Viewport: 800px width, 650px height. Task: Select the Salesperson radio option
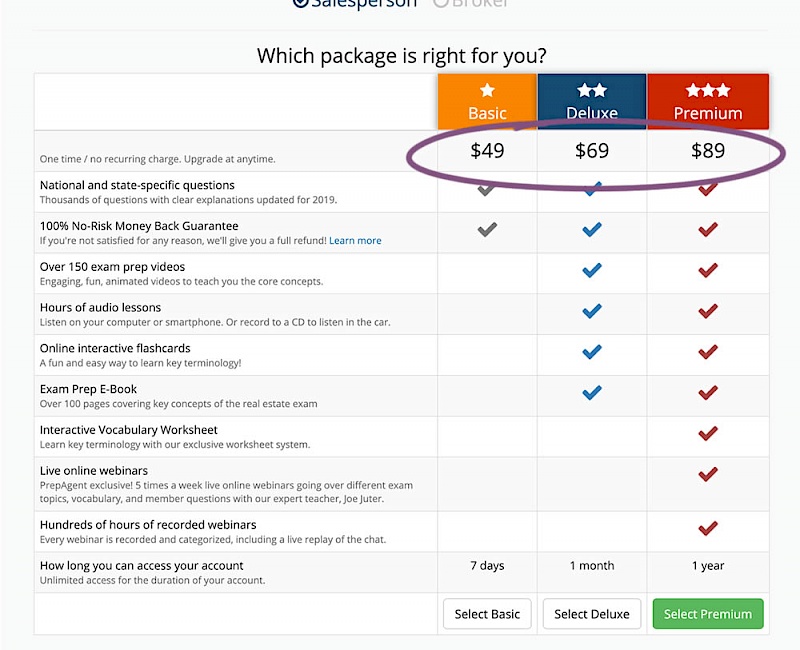point(301,3)
